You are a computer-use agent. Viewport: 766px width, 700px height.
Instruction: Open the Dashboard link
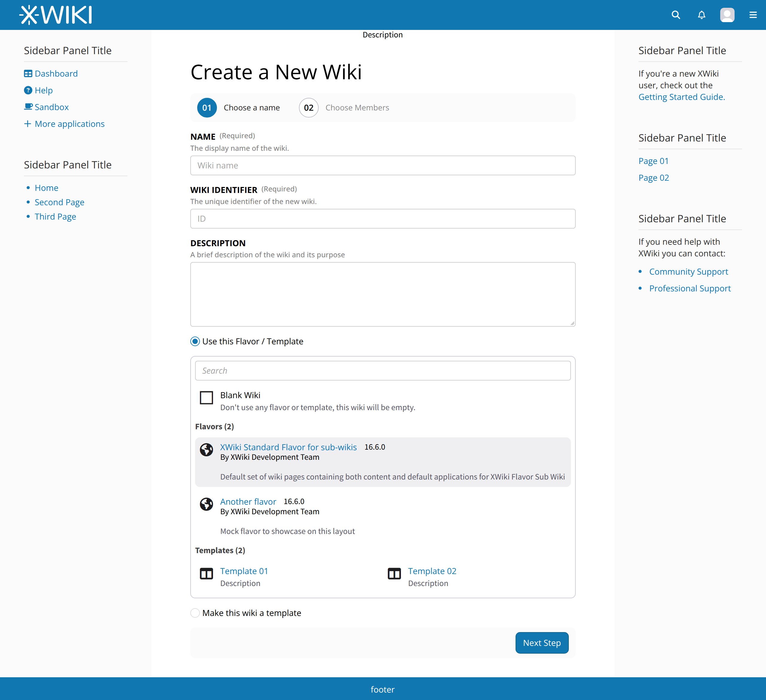(56, 74)
